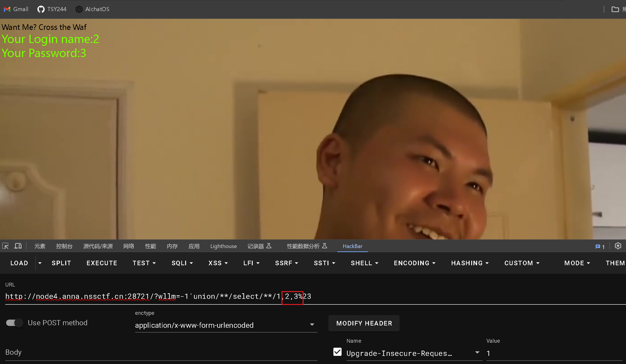Click the inspect element picker icon
626x364 pixels.
[x=5, y=246]
